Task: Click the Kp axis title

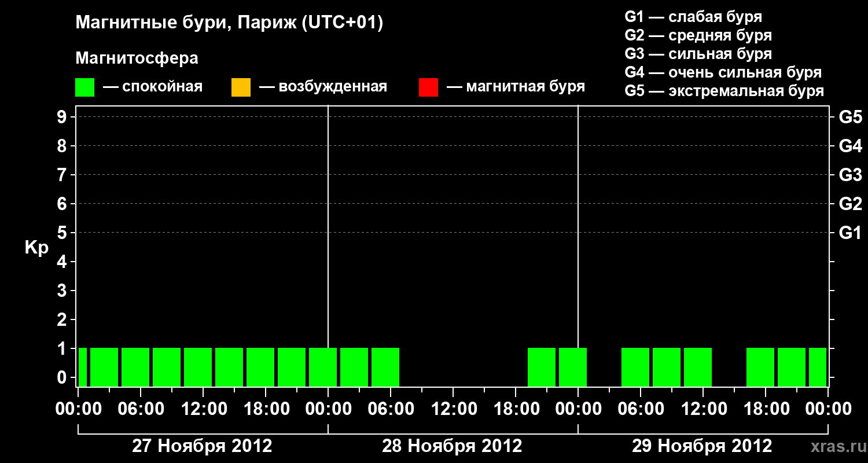Action: [x=36, y=248]
